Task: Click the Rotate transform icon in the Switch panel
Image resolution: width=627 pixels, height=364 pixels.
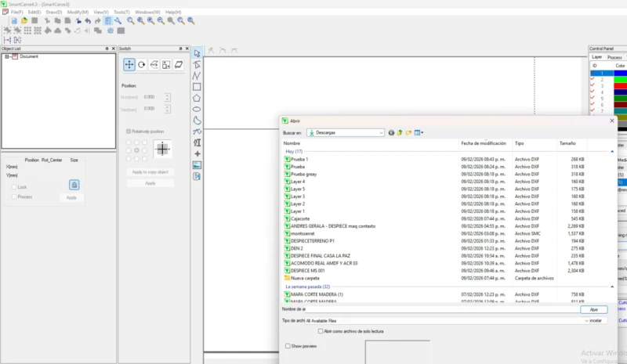Action: click(142, 65)
